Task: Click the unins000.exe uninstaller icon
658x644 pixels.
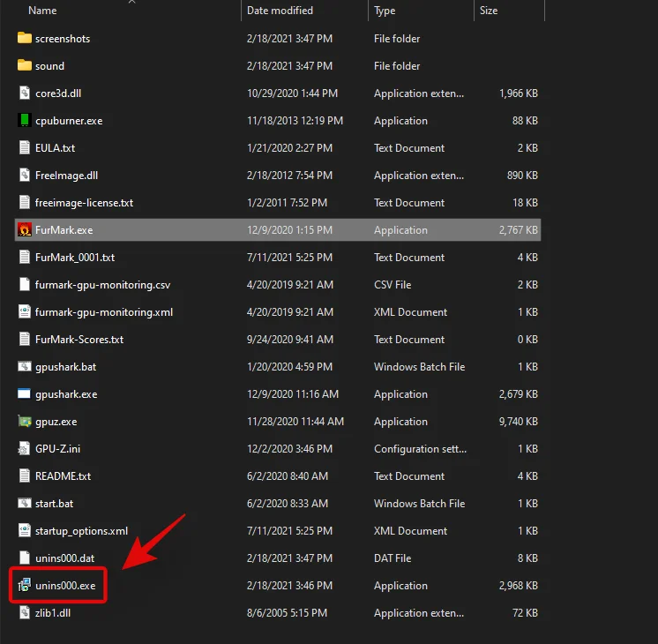Action: point(25,586)
